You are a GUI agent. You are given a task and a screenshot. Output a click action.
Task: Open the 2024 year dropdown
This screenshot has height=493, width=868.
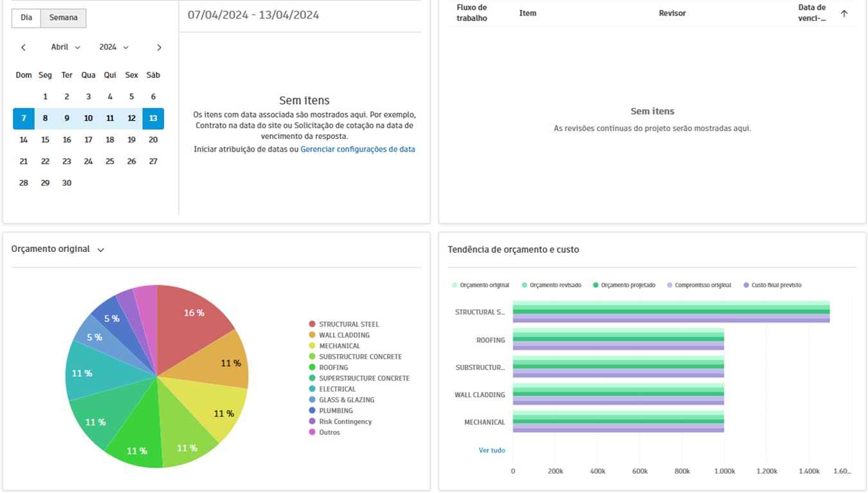click(114, 48)
